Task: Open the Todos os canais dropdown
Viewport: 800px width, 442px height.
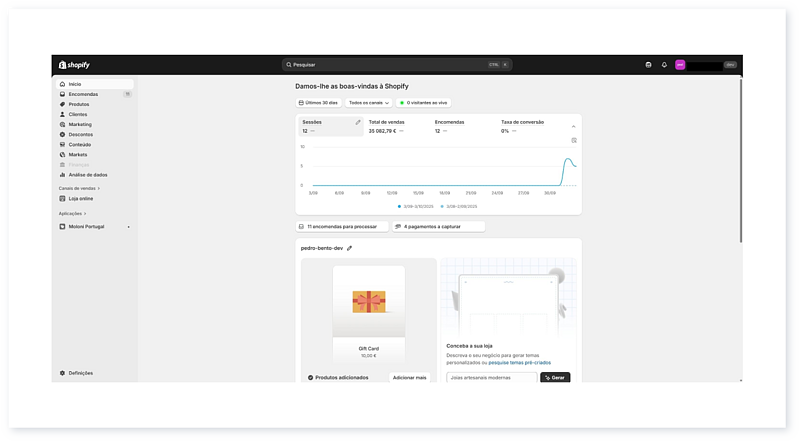Action: click(369, 102)
